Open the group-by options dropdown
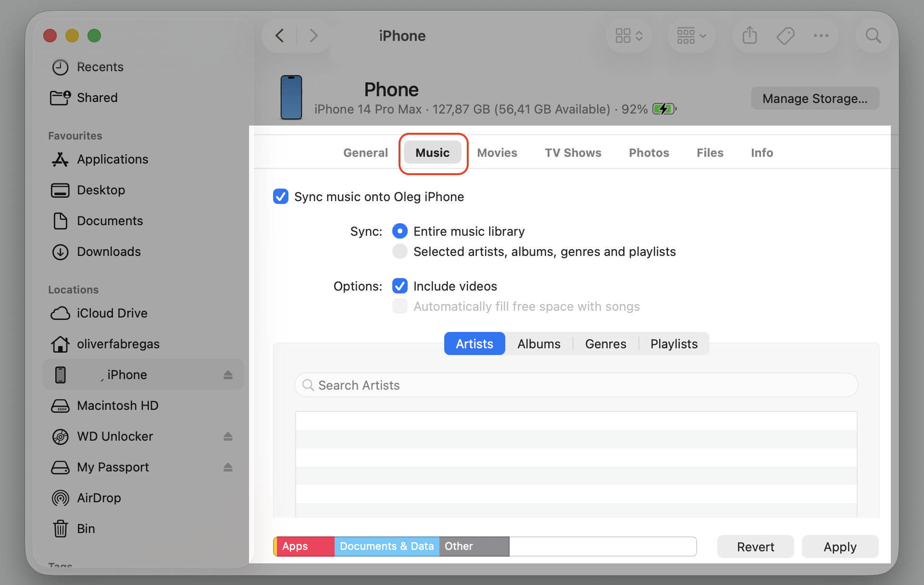This screenshot has height=585, width=924. [x=691, y=36]
